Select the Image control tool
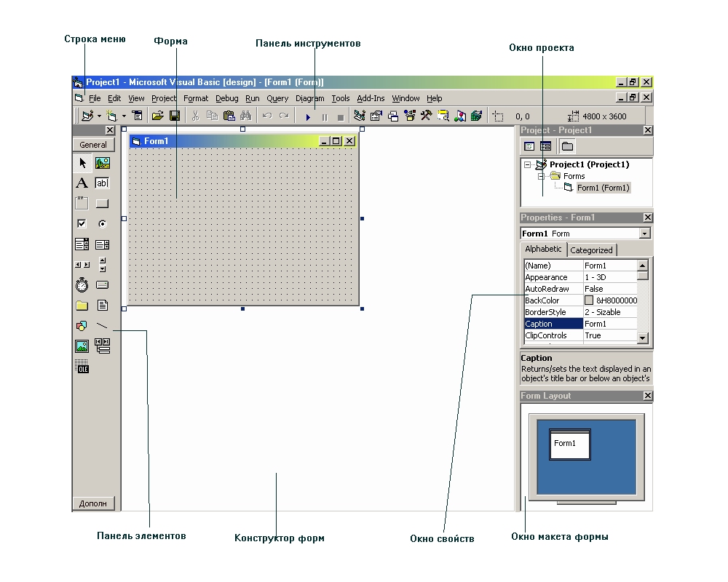 pos(82,346)
